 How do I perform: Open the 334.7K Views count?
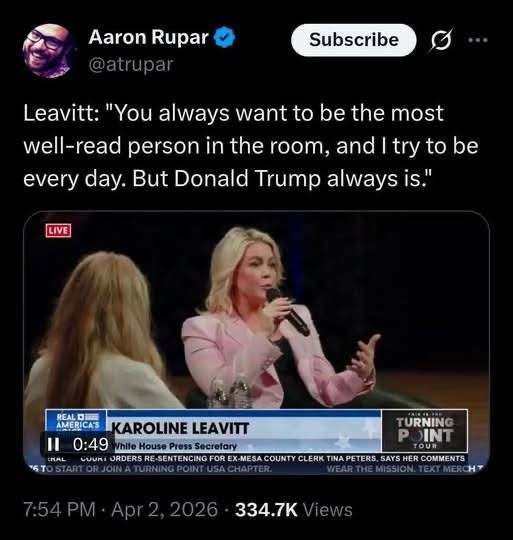(x=294, y=509)
